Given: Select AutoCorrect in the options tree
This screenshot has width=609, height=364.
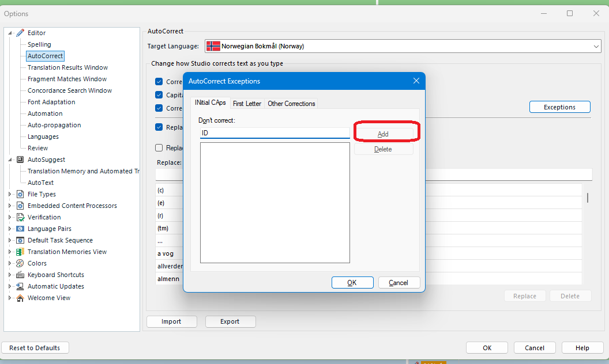Looking at the screenshot, I should click(x=45, y=56).
